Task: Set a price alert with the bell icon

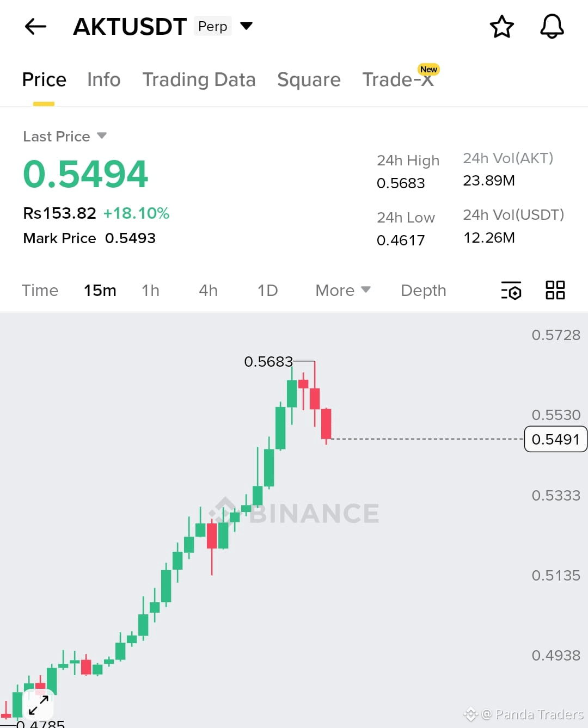Action: 552,26
